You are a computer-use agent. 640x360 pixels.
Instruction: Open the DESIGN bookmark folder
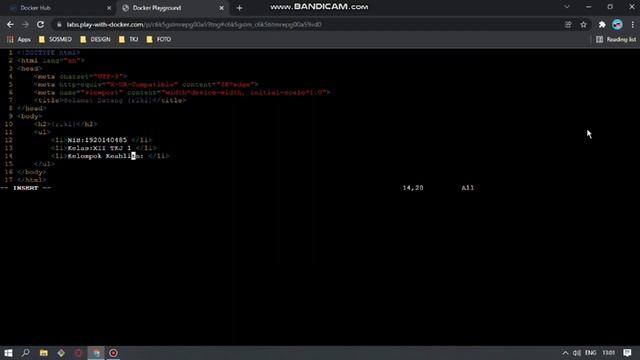pos(96,40)
